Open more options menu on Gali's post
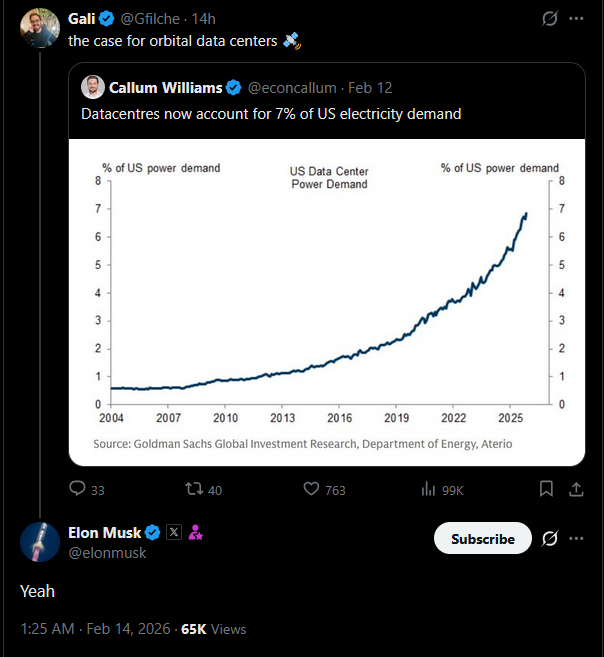This screenshot has width=604, height=657. click(577, 19)
